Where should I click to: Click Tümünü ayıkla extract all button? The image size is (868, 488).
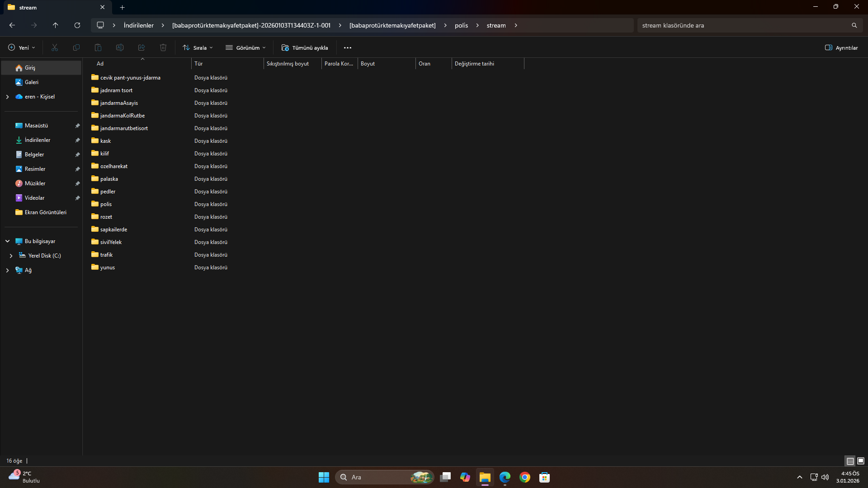(x=305, y=47)
